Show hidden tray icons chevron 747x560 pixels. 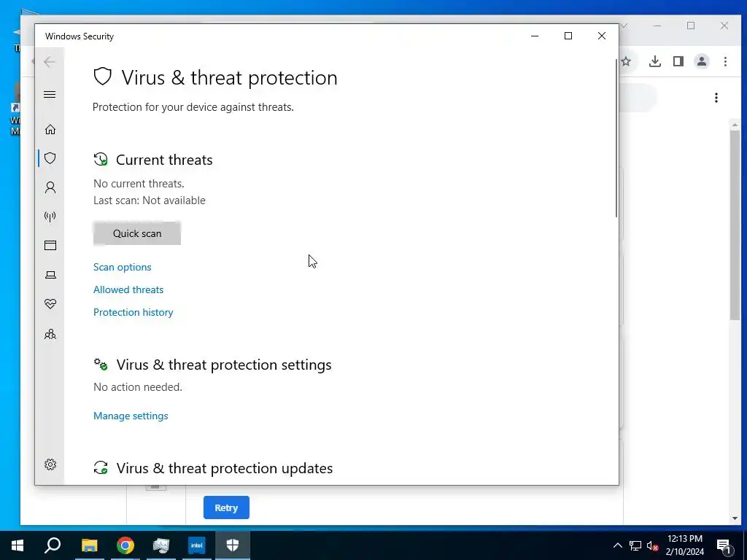[x=617, y=545]
